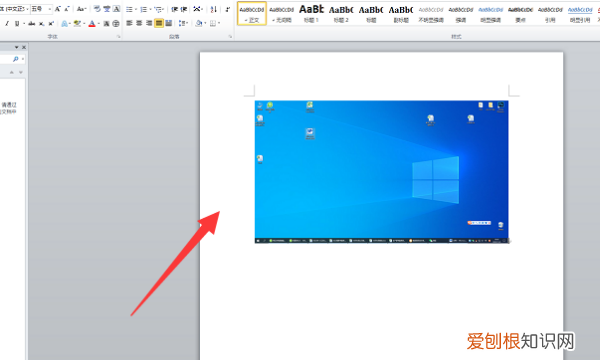Open Enclosed Characters tool

116,24
